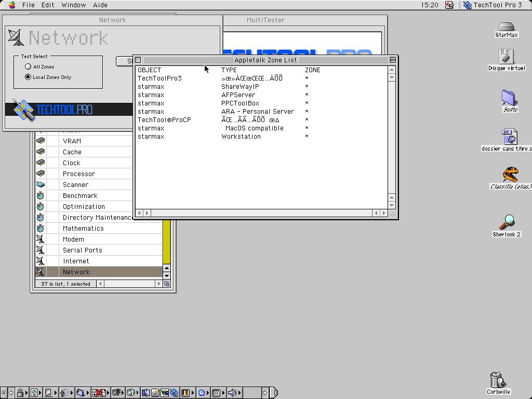Click the Mathematics stopwatch icon
The image size is (532, 399).
(x=41, y=228)
